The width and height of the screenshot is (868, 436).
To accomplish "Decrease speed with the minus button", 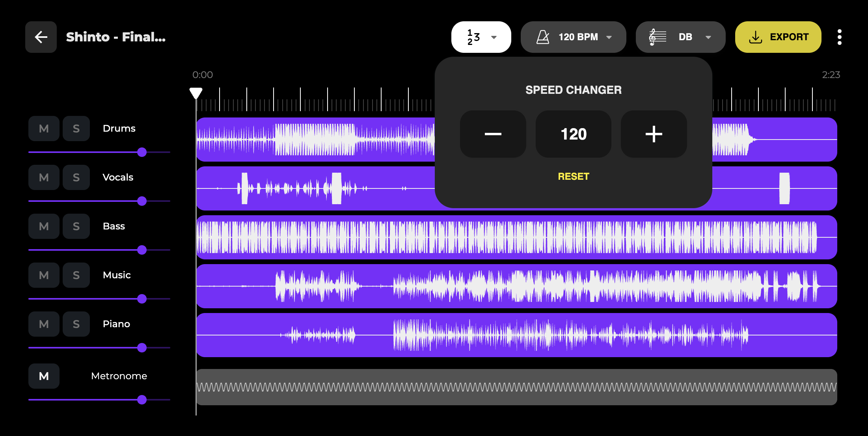I will (493, 134).
